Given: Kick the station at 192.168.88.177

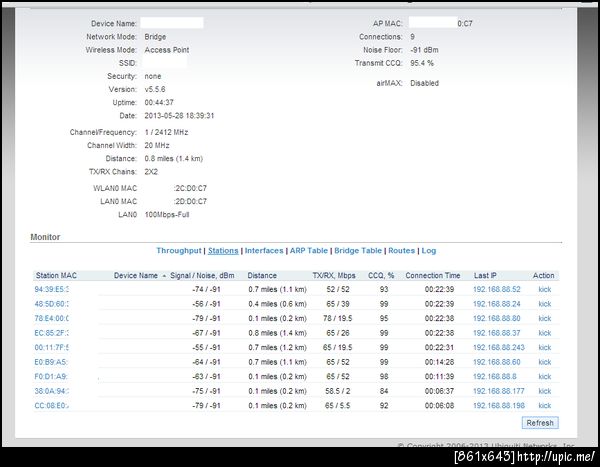Looking at the screenshot, I should click(x=545, y=391).
